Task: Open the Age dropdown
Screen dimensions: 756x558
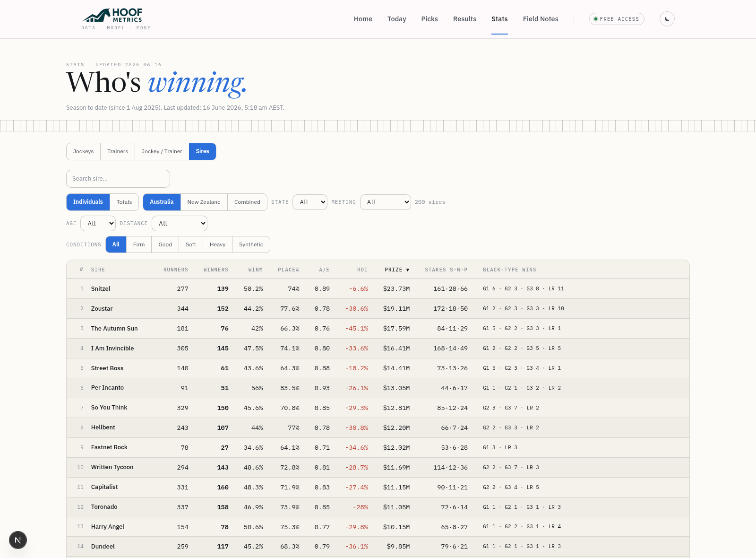Action: [x=98, y=223]
